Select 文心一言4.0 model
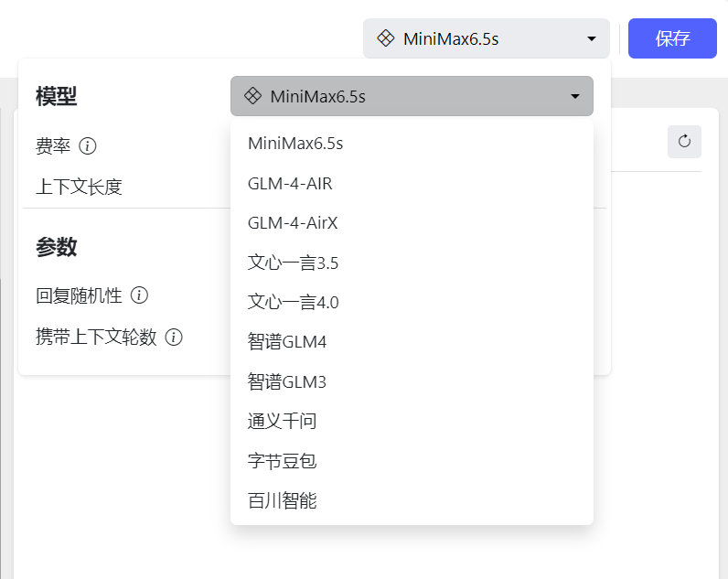Screen dimensions: 728x579 click(x=412, y=302)
